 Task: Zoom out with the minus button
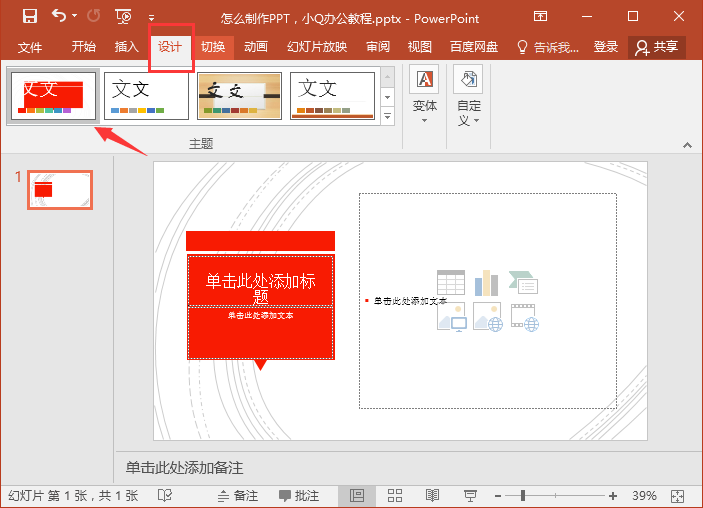[498, 496]
